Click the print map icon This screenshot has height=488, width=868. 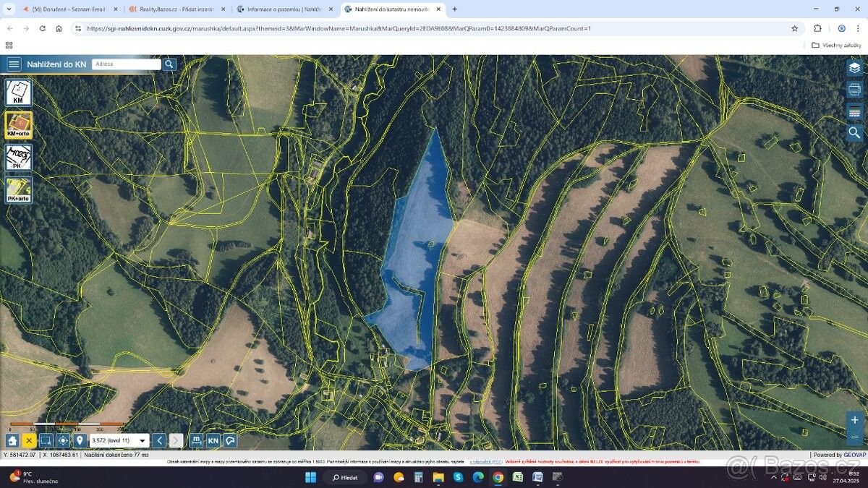coord(854,90)
